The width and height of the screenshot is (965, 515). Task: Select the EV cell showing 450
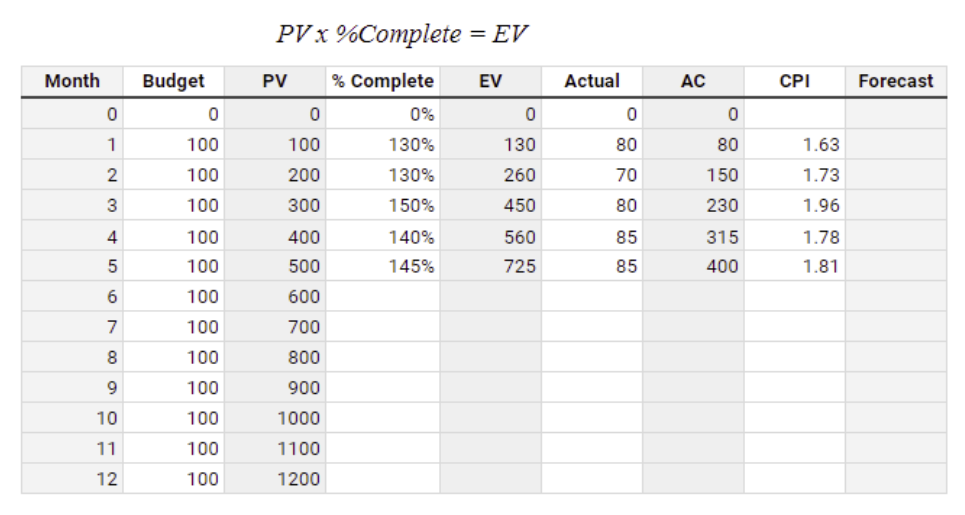pos(491,206)
